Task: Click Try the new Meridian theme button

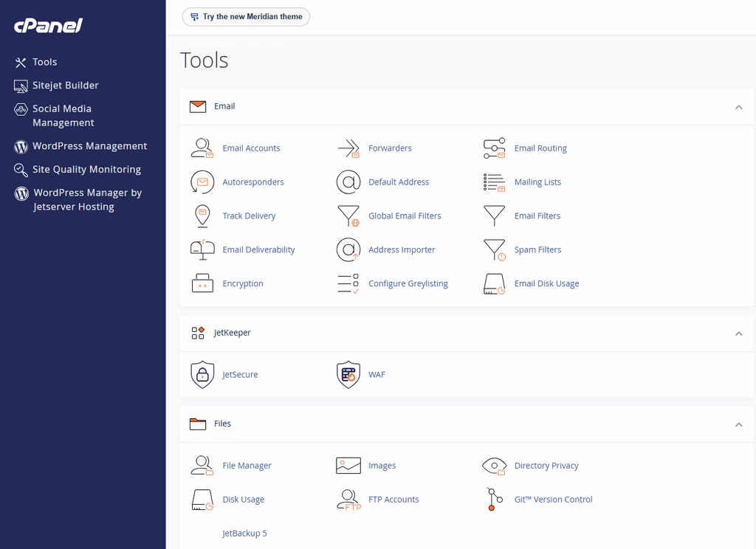Action: click(246, 17)
